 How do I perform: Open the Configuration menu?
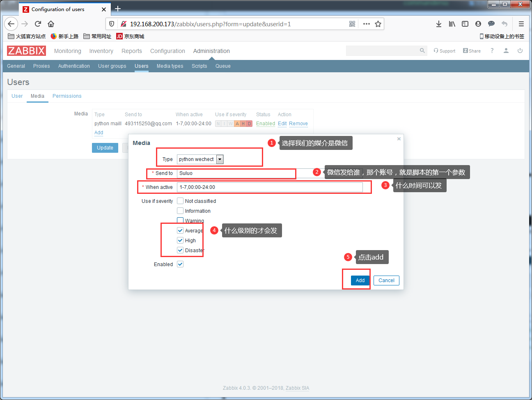(167, 51)
